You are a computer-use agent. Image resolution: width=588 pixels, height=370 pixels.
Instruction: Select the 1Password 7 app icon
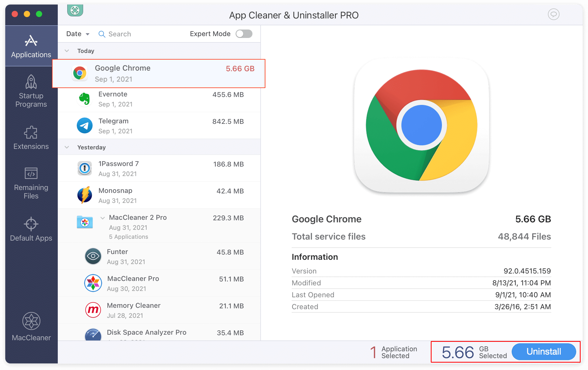pyautogui.click(x=84, y=168)
